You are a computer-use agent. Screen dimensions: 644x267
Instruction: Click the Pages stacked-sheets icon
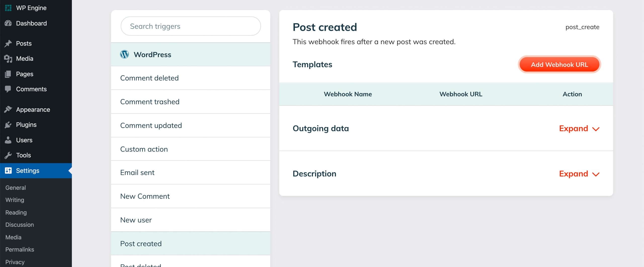(x=8, y=74)
